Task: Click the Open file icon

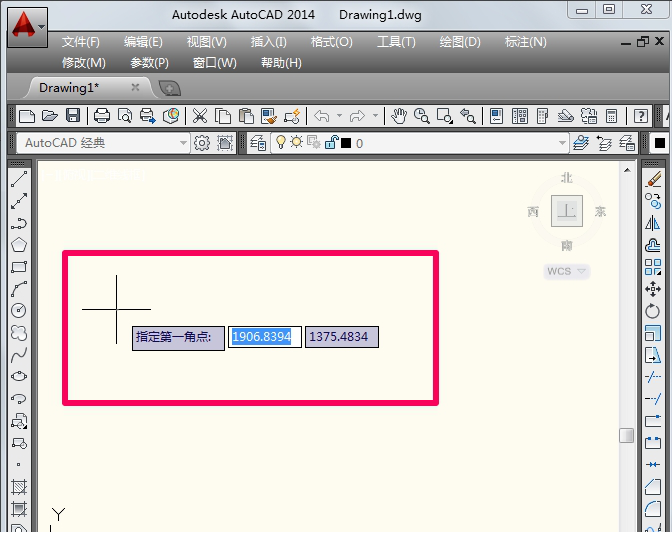Action: (x=50, y=116)
